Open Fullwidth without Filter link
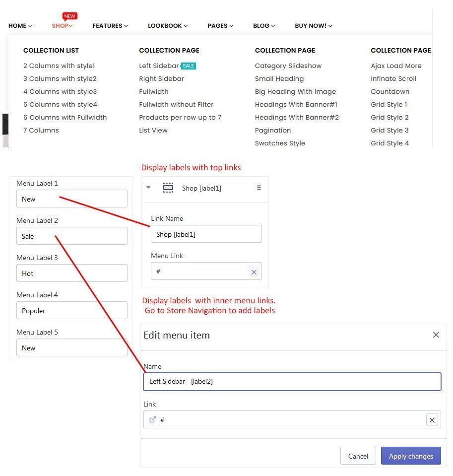 click(x=176, y=104)
